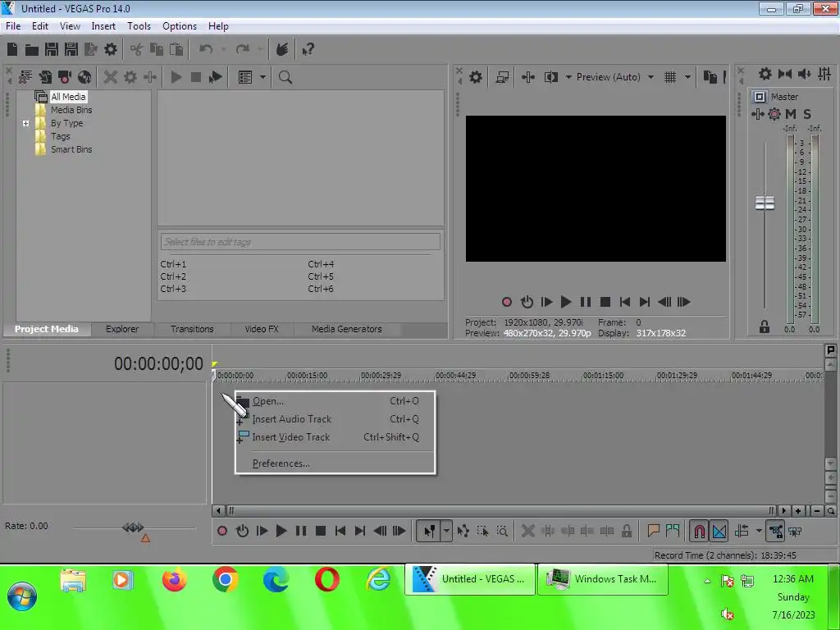Click the Undo arrow icon
Viewport: 840px width, 630px height.
(x=206, y=50)
